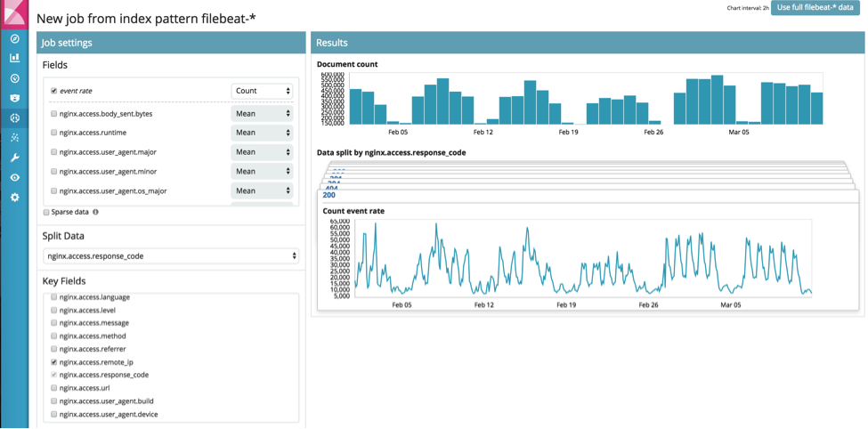
Task: Click the Count event rate title
Action: point(353,211)
